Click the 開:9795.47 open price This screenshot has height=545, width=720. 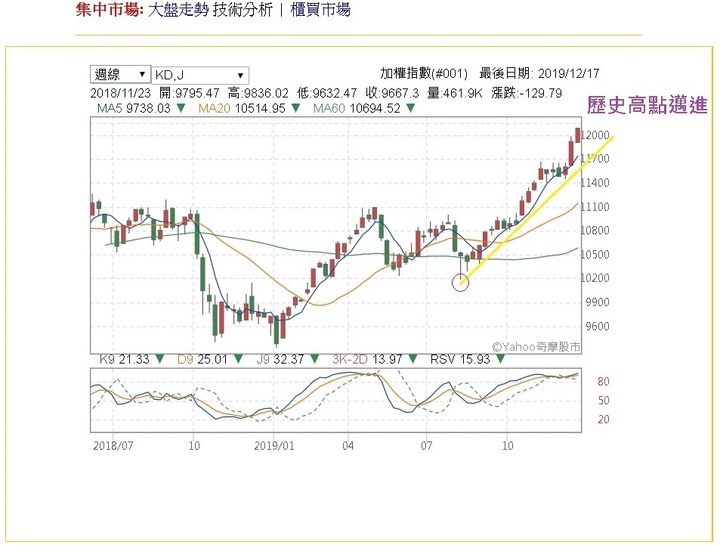click(x=189, y=93)
